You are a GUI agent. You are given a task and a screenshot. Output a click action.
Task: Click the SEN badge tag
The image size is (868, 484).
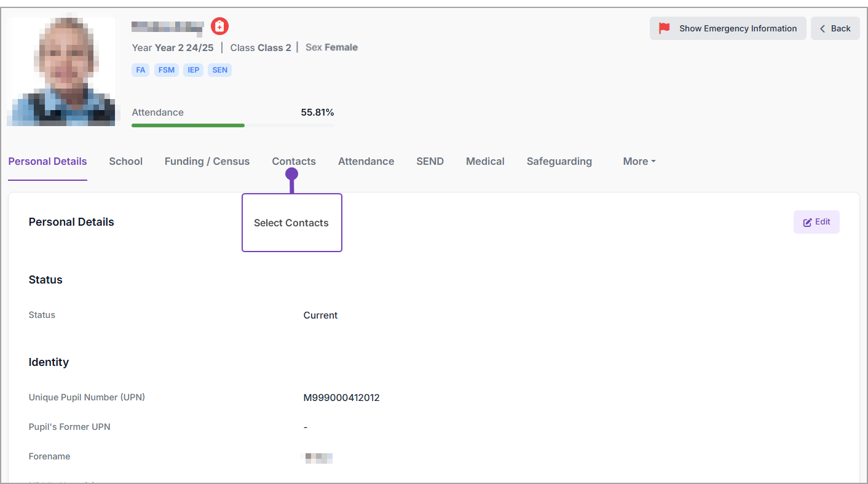click(x=219, y=70)
